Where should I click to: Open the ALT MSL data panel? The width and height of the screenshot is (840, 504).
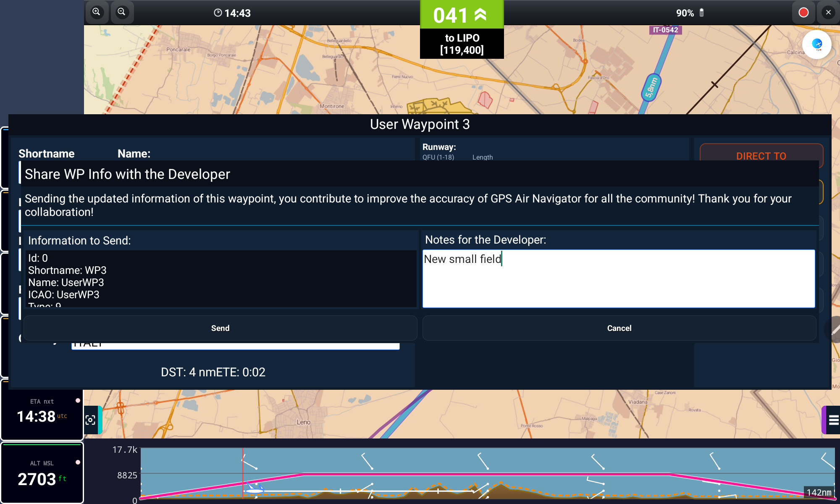click(42, 472)
